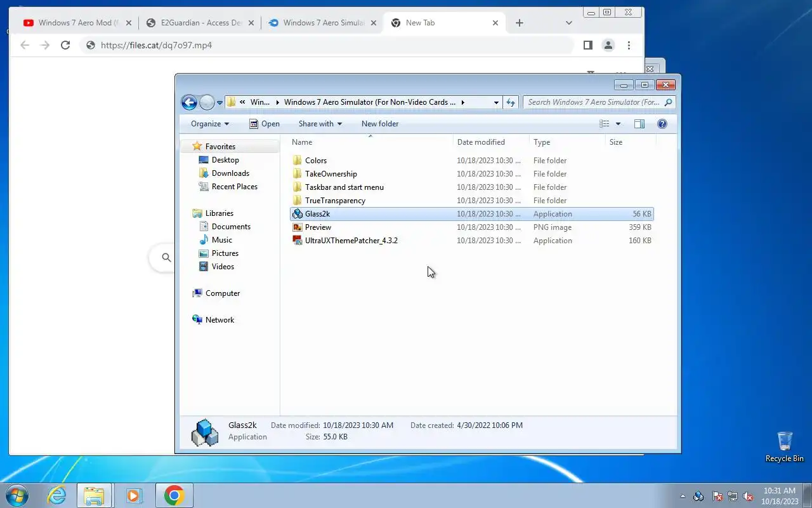Screen dimensions: 812x508
Task: Open Chrome's three-dot menu
Action: coord(629,45)
